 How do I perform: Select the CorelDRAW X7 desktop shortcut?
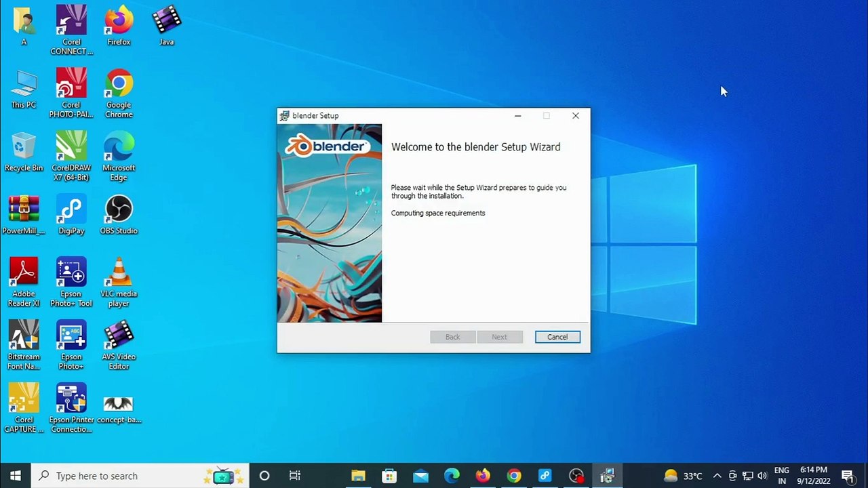pos(71,157)
